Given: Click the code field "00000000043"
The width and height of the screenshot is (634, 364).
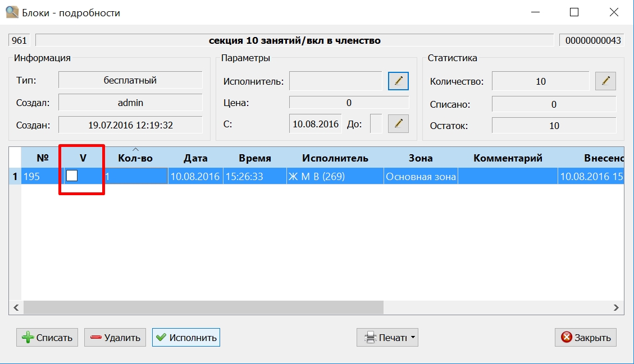Looking at the screenshot, I should 593,40.
